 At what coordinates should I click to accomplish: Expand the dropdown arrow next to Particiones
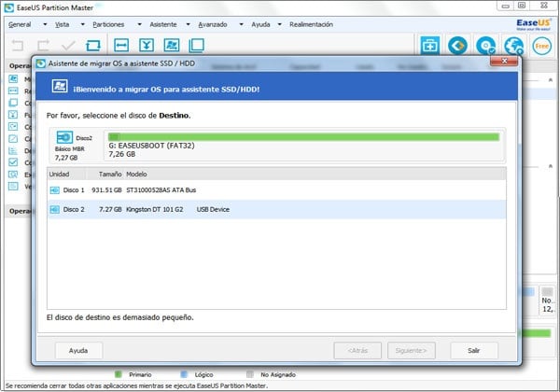(140, 24)
